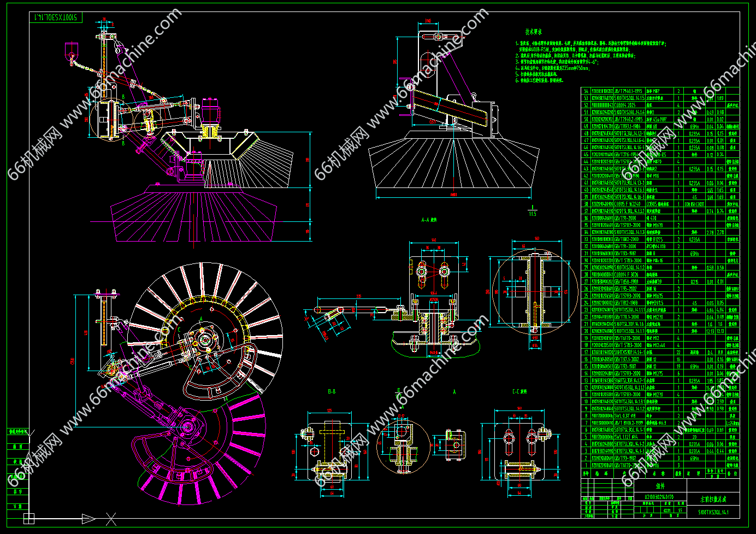Select the 'B-B' section view label
This screenshot has width=756, height=534.
tap(332, 391)
